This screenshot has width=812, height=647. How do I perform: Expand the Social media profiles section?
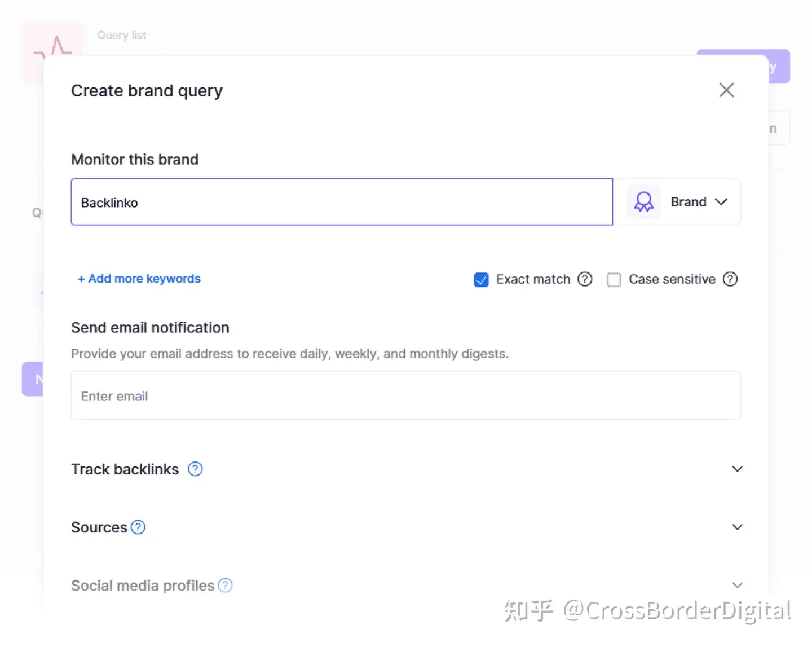737,586
